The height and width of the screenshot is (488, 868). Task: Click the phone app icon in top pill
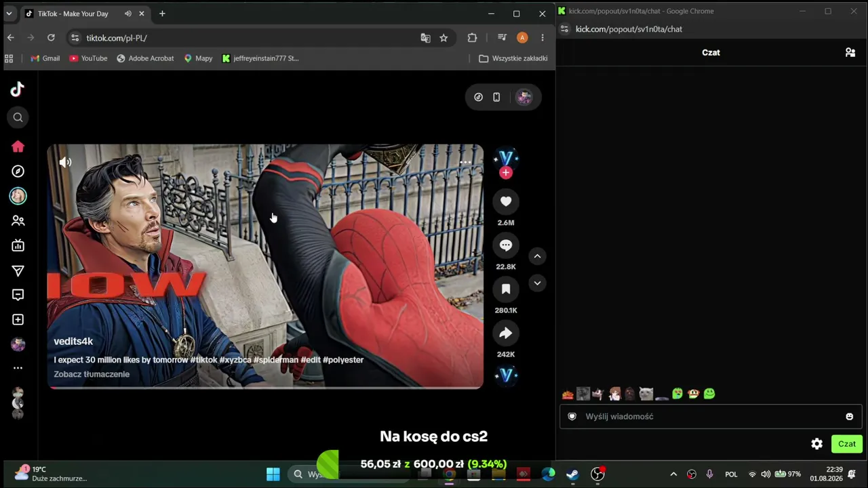(x=496, y=97)
